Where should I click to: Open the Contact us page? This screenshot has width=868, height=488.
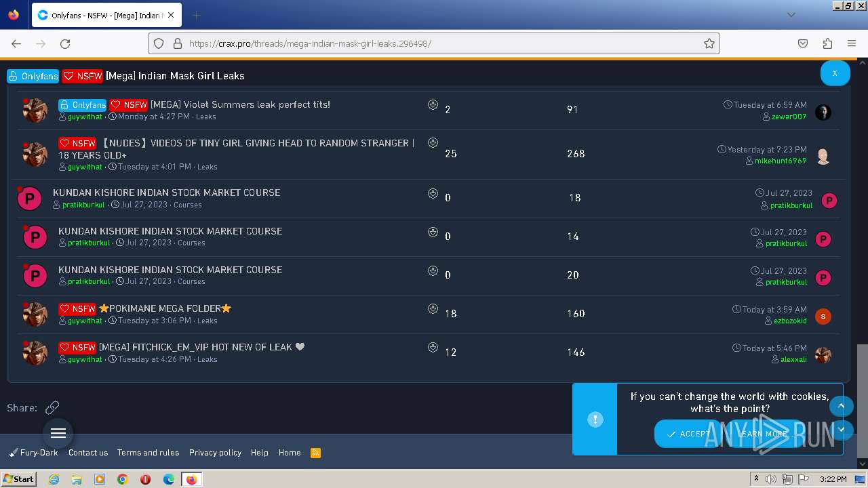click(88, 453)
